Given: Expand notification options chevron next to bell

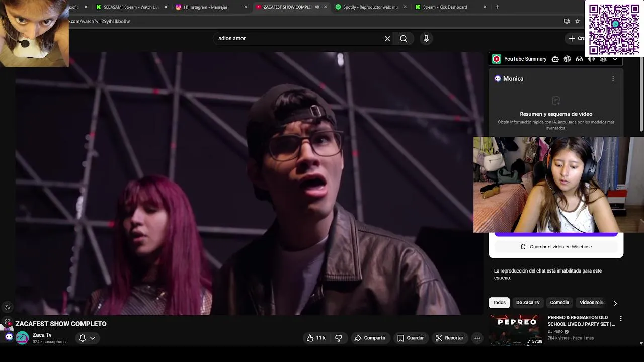Looking at the screenshot, I should coord(93,338).
